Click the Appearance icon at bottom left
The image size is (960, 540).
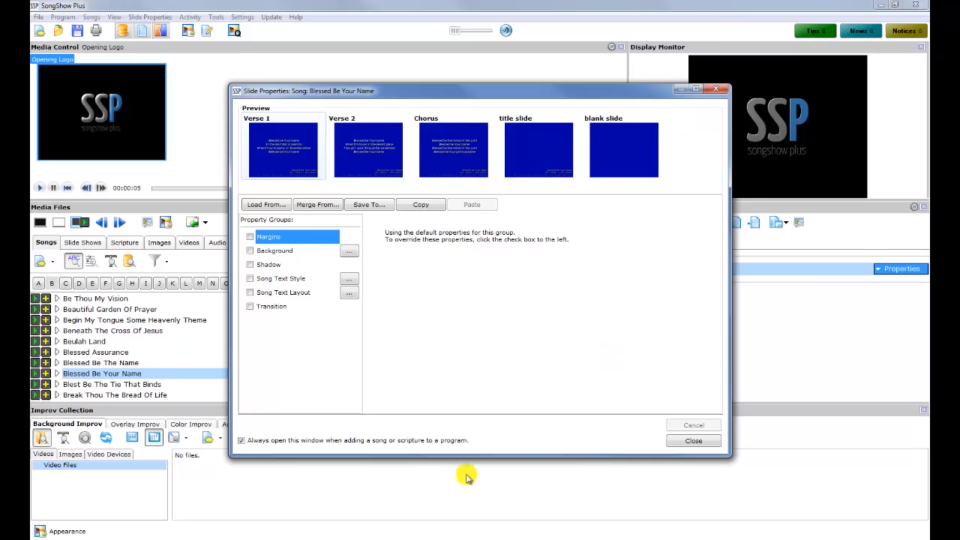pos(40,531)
